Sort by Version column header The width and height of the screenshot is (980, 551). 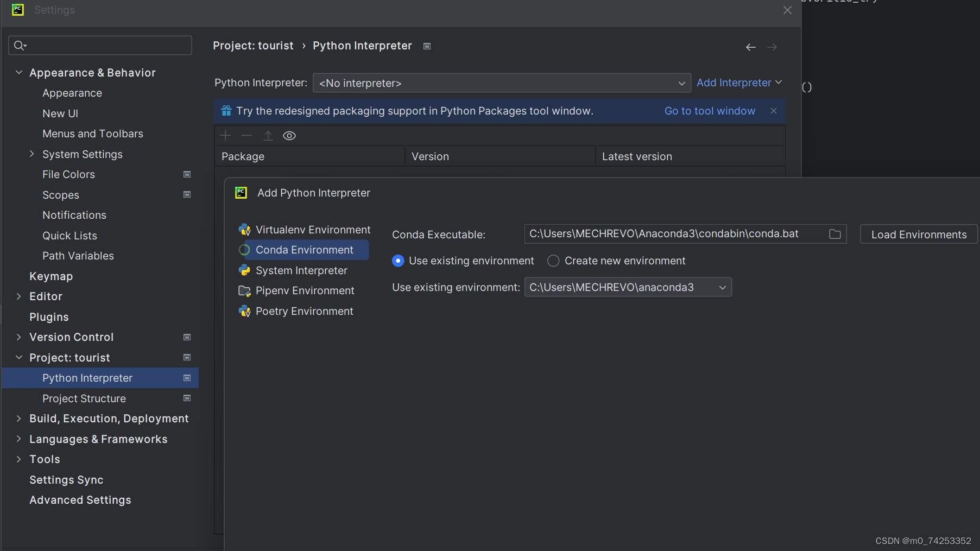tap(500, 156)
